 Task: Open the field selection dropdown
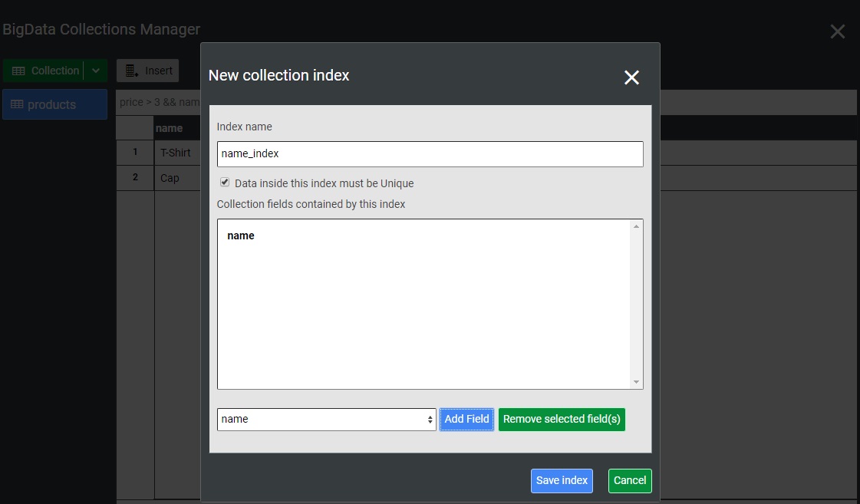(326, 420)
